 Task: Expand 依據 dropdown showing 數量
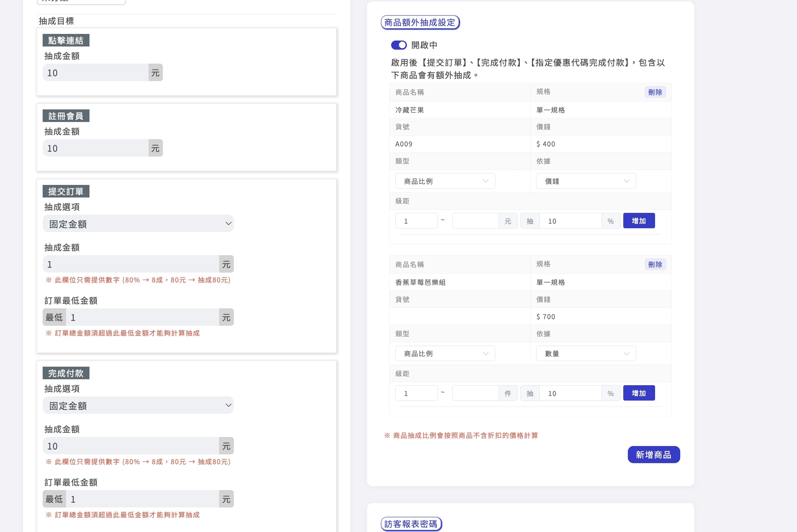coord(586,353)
